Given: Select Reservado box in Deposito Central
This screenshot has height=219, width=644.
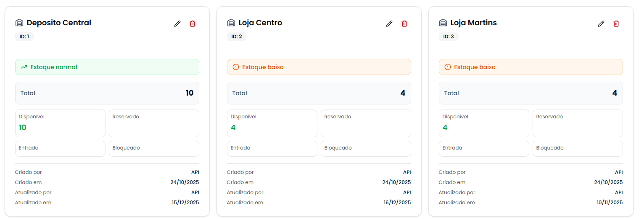Looking at the screenshot, I should [154, 123].
